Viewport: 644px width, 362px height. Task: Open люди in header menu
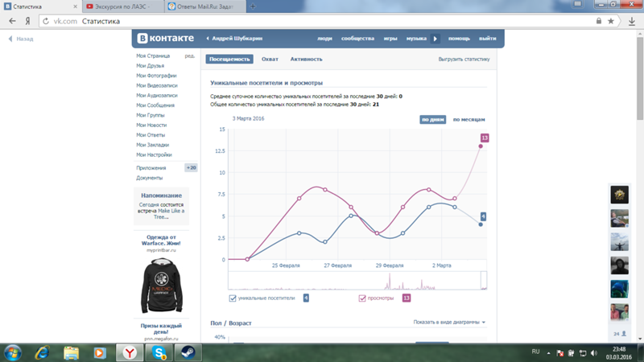pos(324,39)
